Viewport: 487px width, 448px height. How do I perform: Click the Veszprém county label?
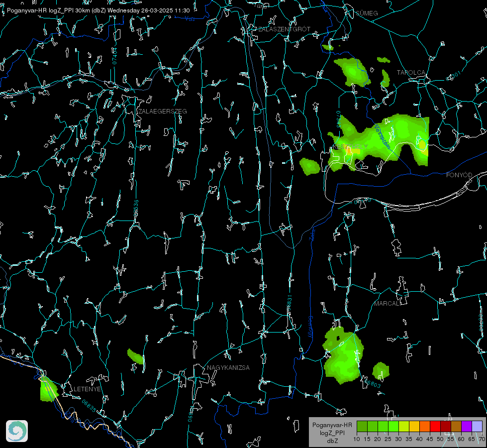coord(382,136)
